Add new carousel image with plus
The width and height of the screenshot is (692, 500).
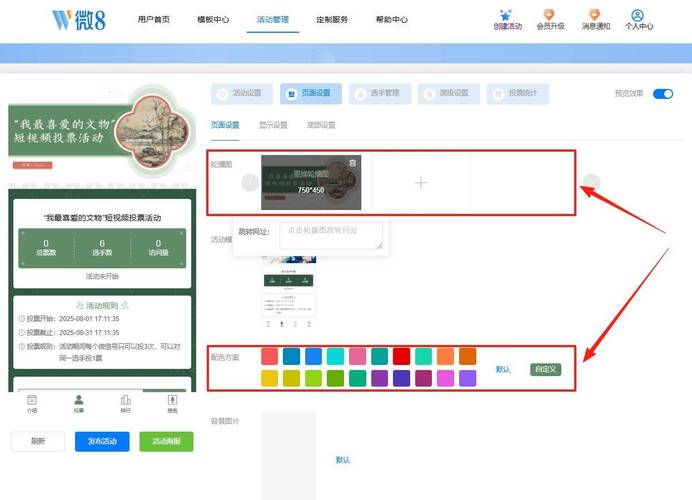421,182
